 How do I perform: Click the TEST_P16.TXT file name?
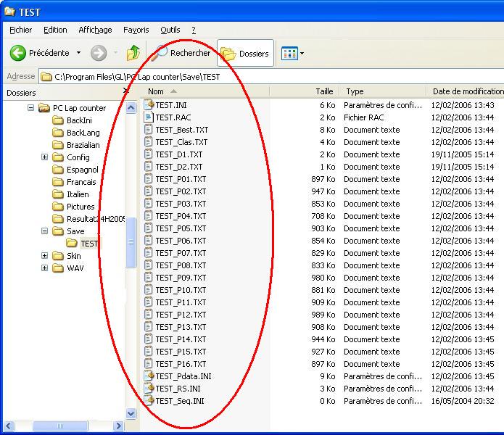coord(181,364)
